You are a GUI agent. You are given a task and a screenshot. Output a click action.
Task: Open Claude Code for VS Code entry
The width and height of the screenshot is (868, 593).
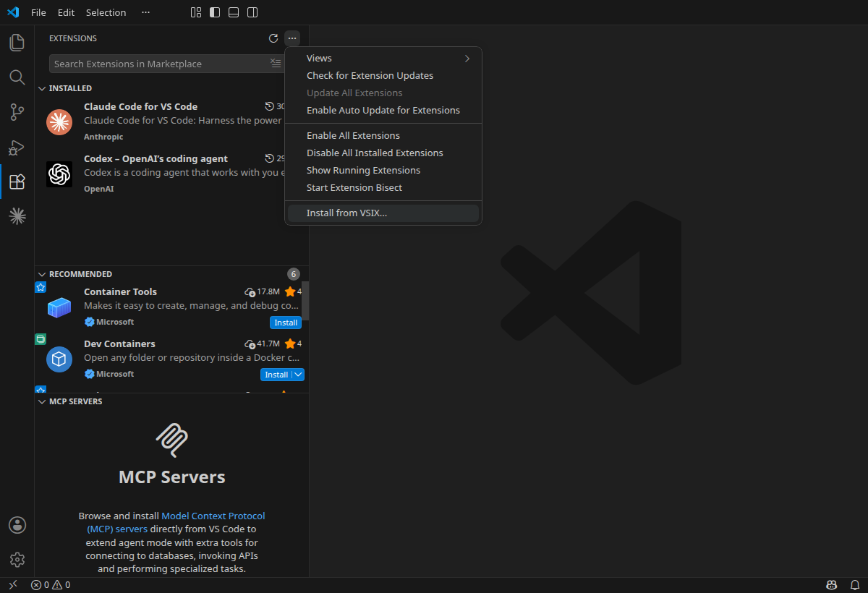pyautogui.click(x=171, y=122)
